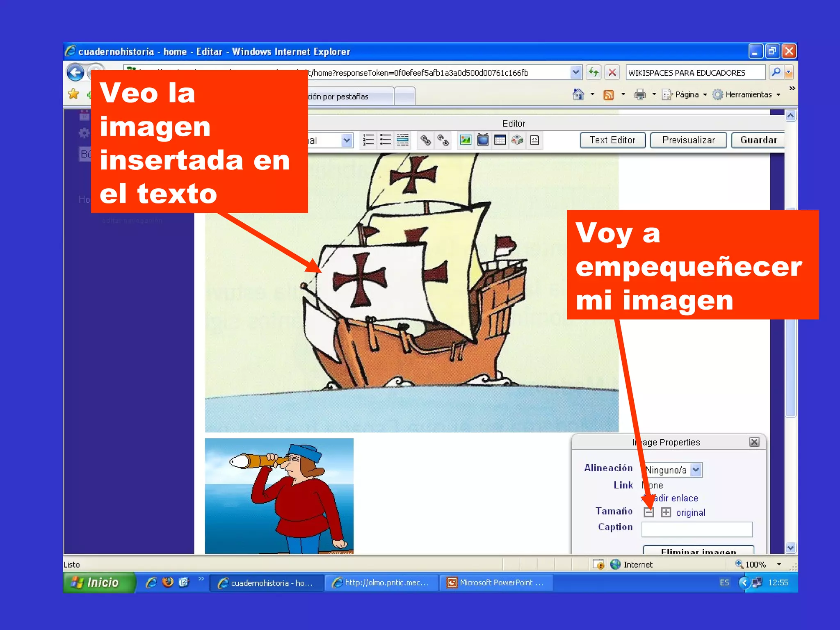Switch to Microsoft PowerPoint taskbar window
This screenshot has height=630, width=840.
(496, 582)
